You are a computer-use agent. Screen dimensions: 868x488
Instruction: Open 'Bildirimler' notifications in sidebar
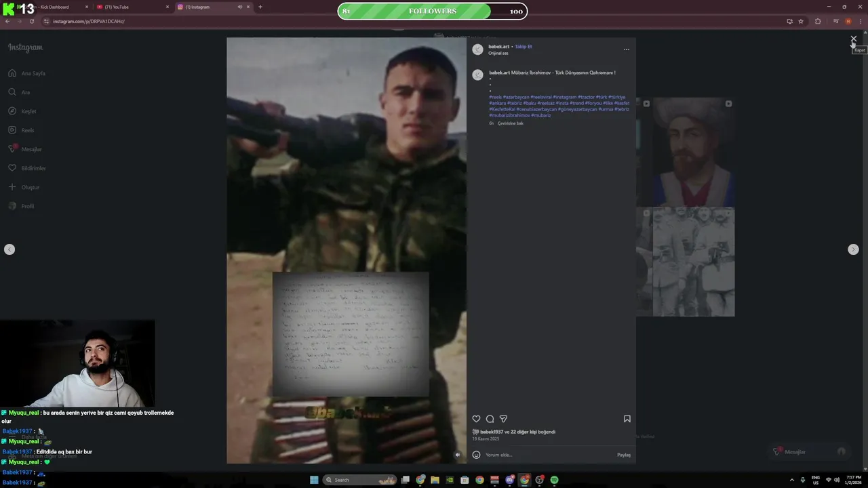pos(27,168)
